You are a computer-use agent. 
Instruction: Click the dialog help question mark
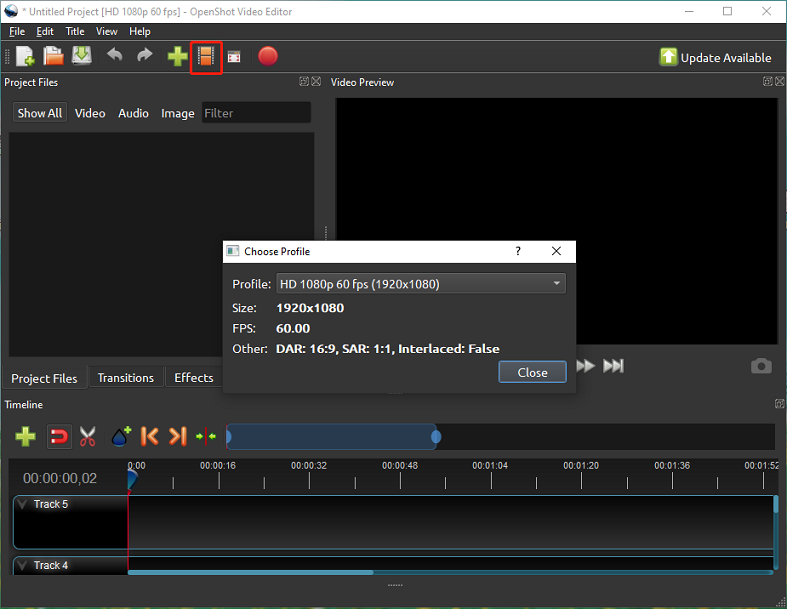(518, 251)
